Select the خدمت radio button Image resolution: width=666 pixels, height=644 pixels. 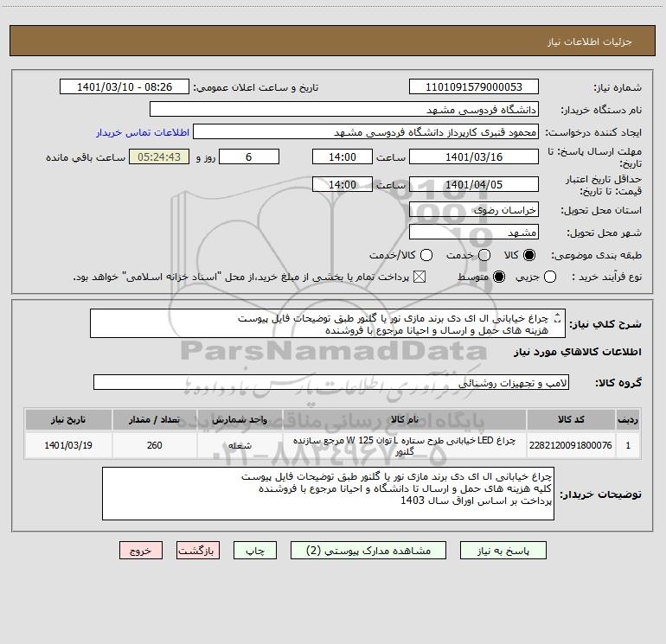(484, 255)
